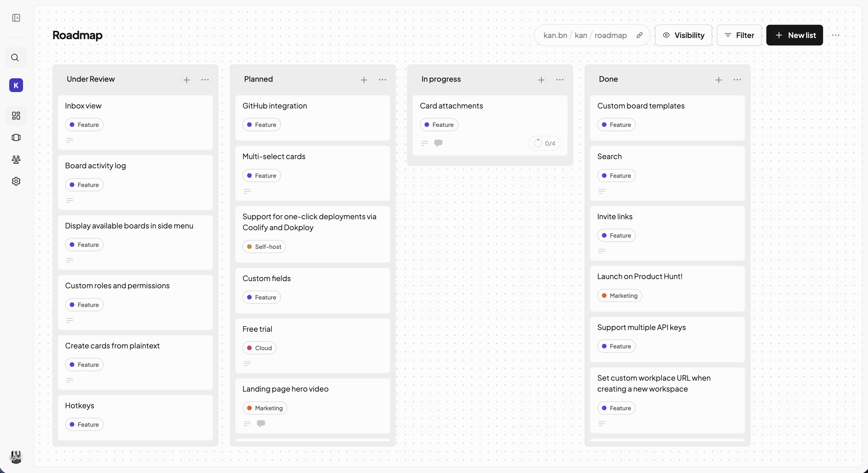Open the Filter panel

pyautogui.click(x=739, y=35)
